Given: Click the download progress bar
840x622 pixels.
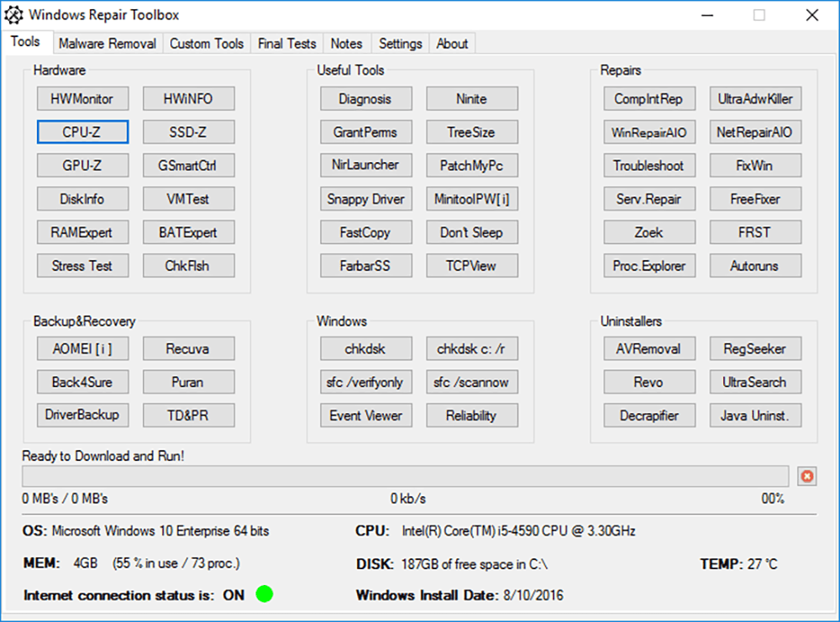Looking at the screenshot, I should [405, 476].
